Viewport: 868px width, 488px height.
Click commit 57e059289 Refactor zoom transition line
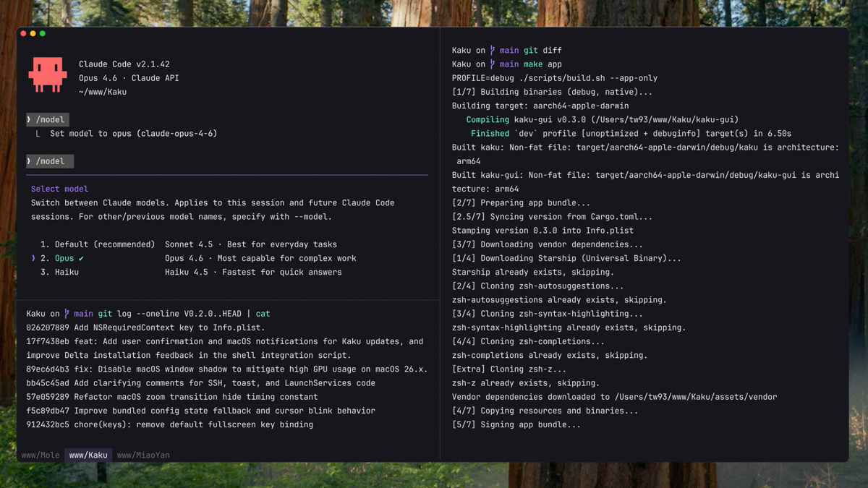click(172, 397)
